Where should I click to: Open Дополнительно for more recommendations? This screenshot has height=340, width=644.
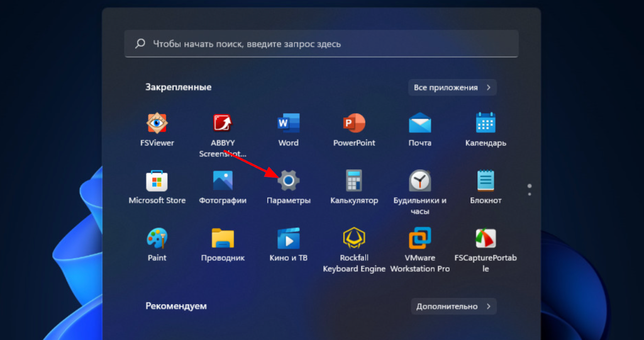(453, 306)
